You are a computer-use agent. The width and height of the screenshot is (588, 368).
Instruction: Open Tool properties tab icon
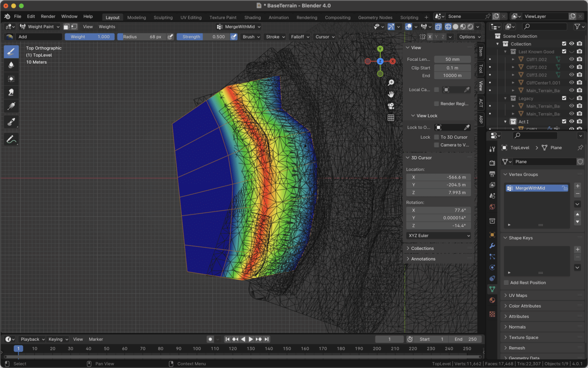click(492, 149)
